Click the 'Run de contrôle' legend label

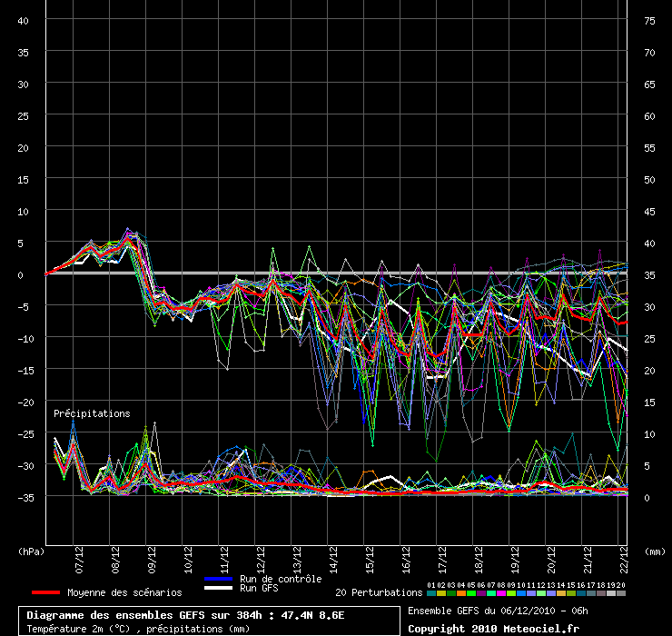(x=281, y=579)
